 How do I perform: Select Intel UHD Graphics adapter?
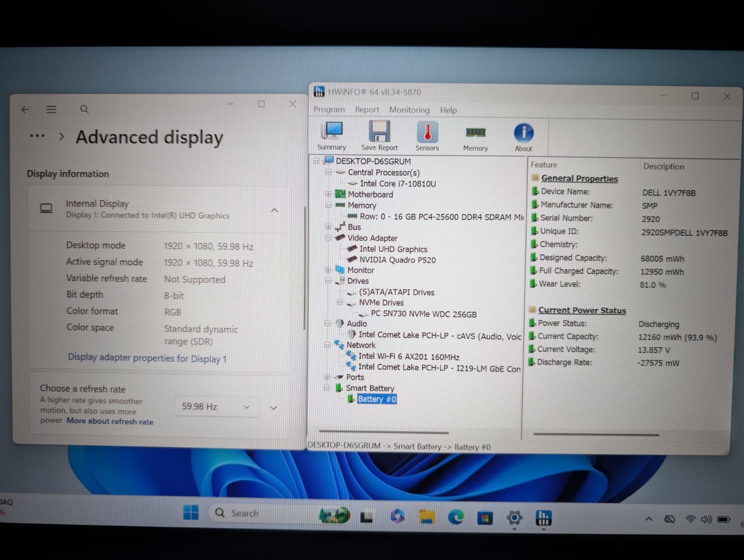393,249
